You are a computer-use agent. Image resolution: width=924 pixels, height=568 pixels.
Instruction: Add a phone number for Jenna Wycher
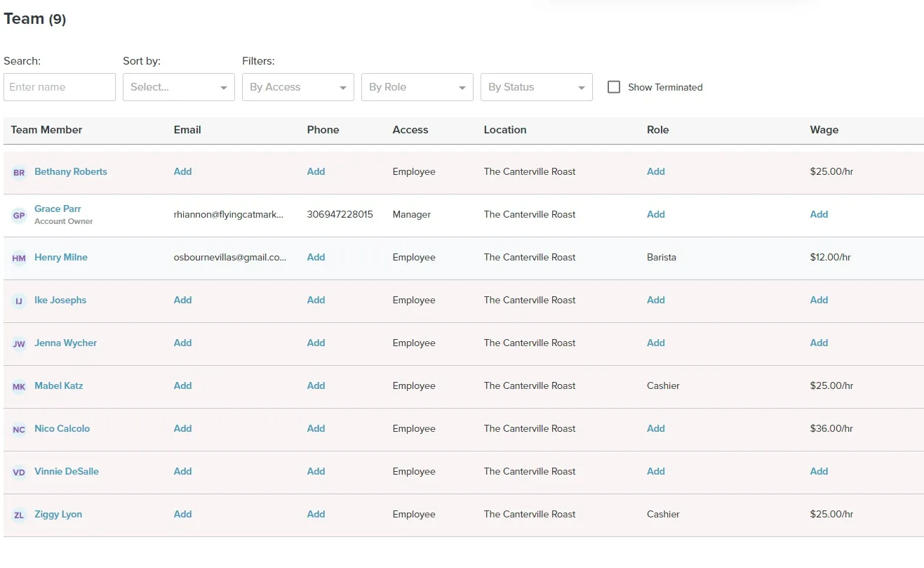(x=316, y=343)
